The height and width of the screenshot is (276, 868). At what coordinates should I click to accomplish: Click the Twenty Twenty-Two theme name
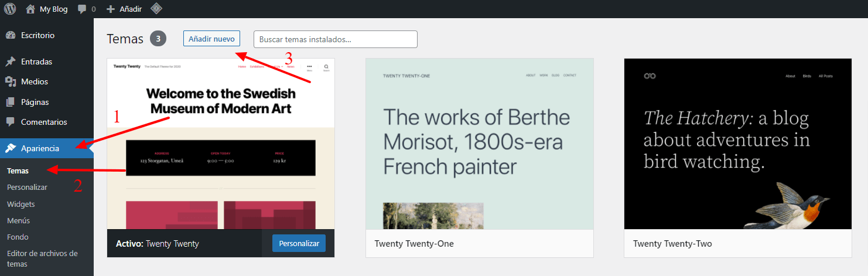673,243
